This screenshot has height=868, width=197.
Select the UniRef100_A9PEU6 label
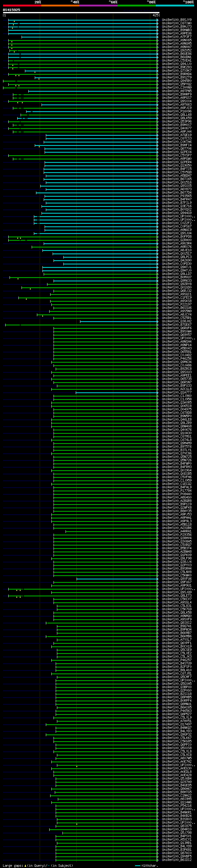pyautogui.click(x=177, y=33)
